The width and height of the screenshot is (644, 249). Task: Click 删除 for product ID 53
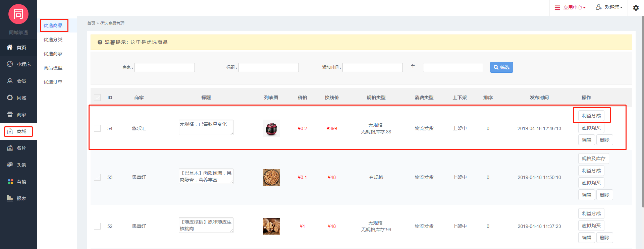(x=605, y=195)
